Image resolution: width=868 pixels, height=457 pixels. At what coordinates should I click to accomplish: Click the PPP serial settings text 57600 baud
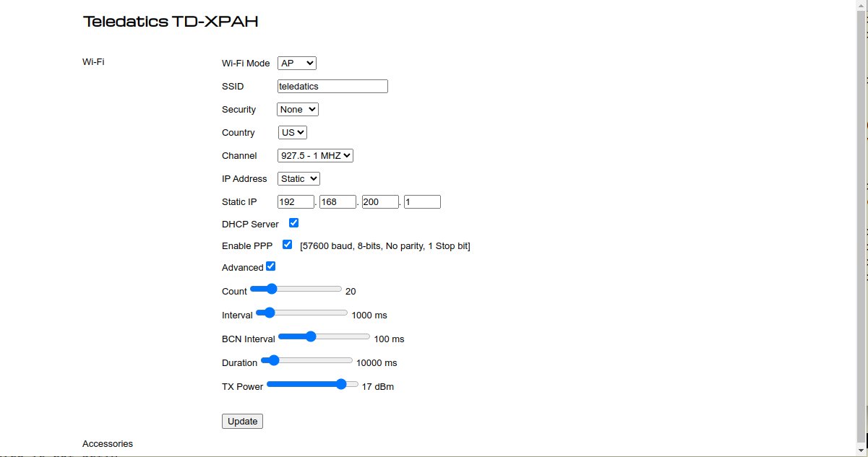coord(385,246)
